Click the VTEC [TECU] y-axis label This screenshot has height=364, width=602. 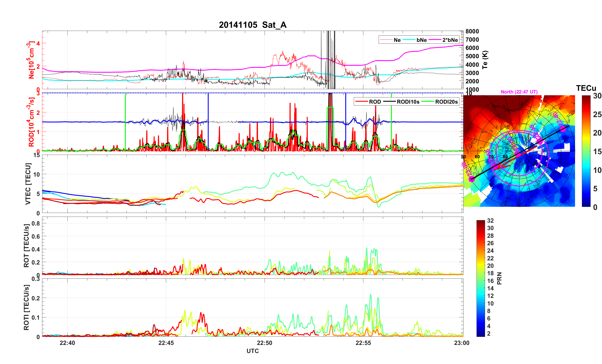[28, 183]
